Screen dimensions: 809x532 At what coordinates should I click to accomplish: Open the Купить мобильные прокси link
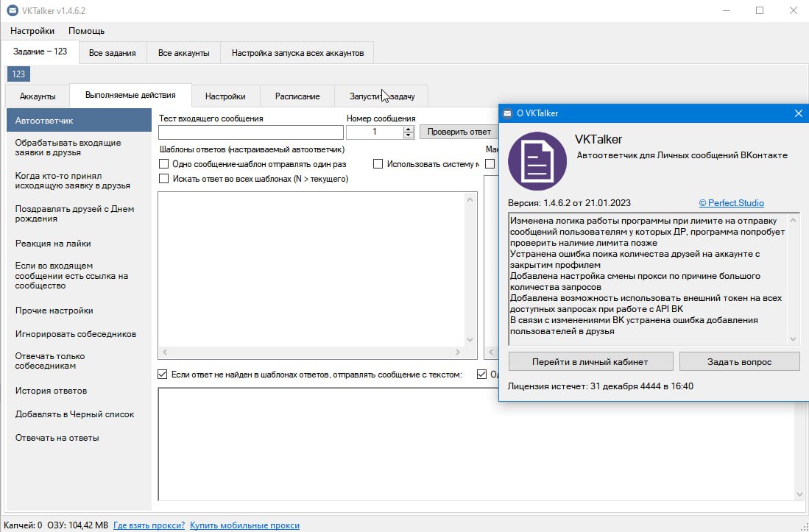pos(244,525)
